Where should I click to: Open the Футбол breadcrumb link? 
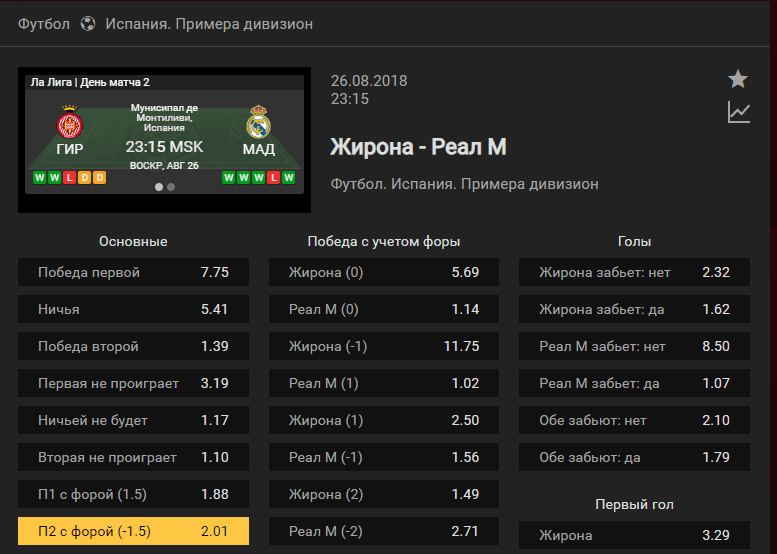44,24
